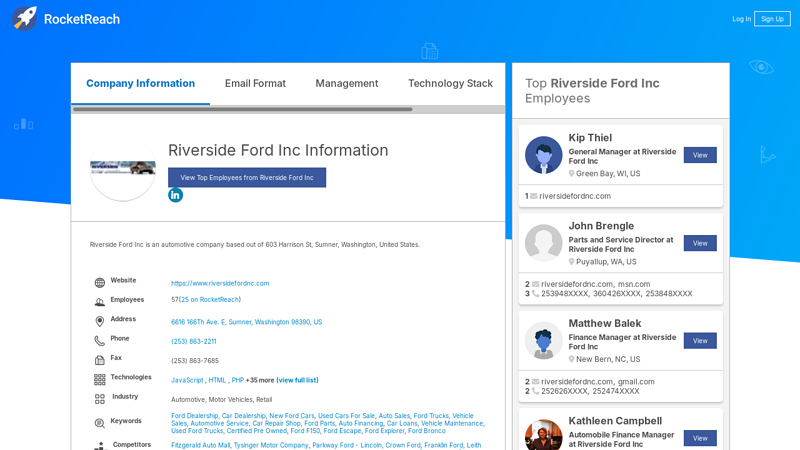Click the Riverside Ford company logo image

click(123, 168)
